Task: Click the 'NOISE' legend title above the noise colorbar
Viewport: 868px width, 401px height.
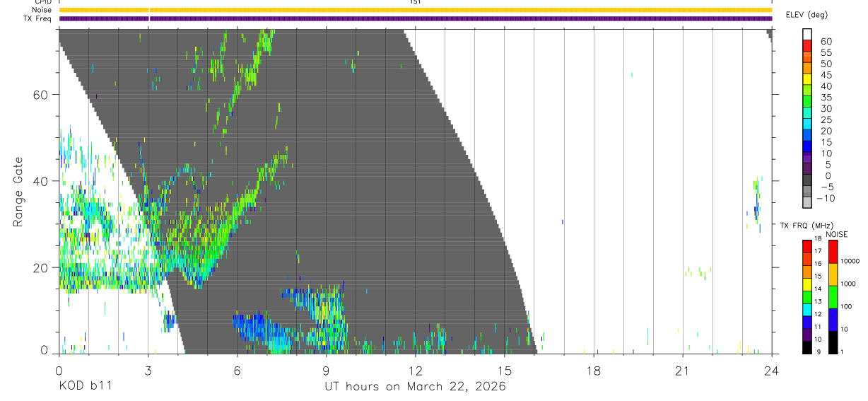Action: click(x=837, y=235)
